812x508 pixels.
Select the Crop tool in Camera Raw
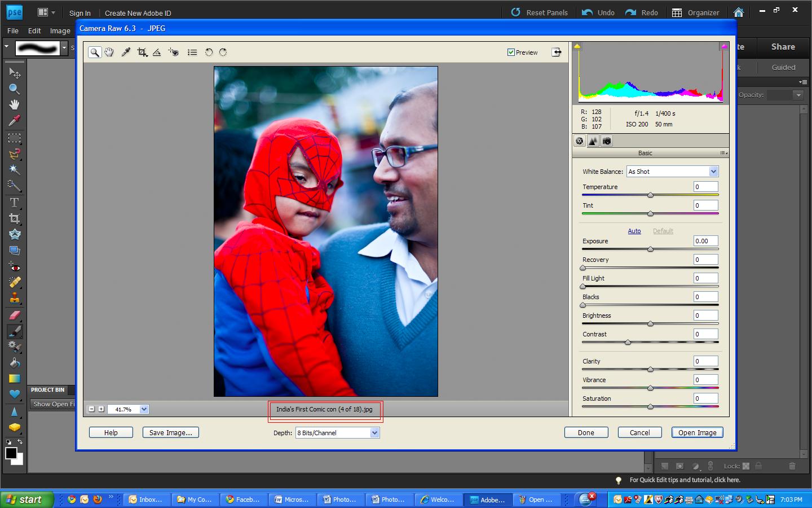(x=142, y=52)
